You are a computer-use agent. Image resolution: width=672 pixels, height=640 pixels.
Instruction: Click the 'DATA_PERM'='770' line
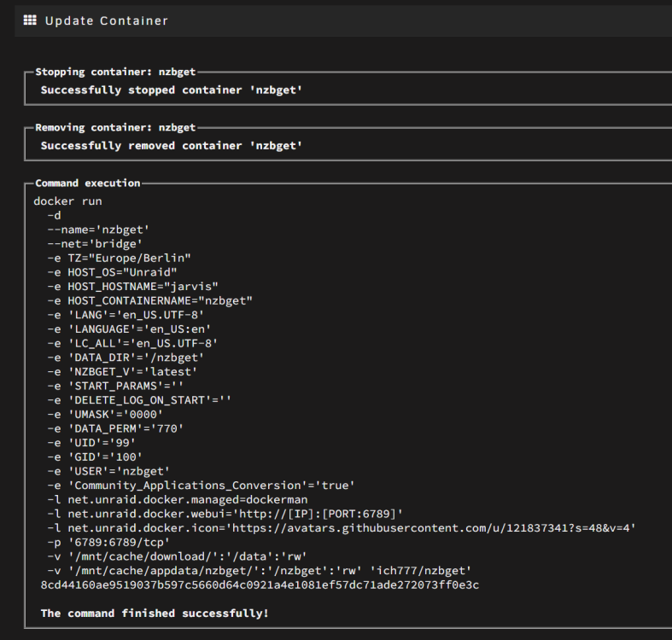(115, 428)
